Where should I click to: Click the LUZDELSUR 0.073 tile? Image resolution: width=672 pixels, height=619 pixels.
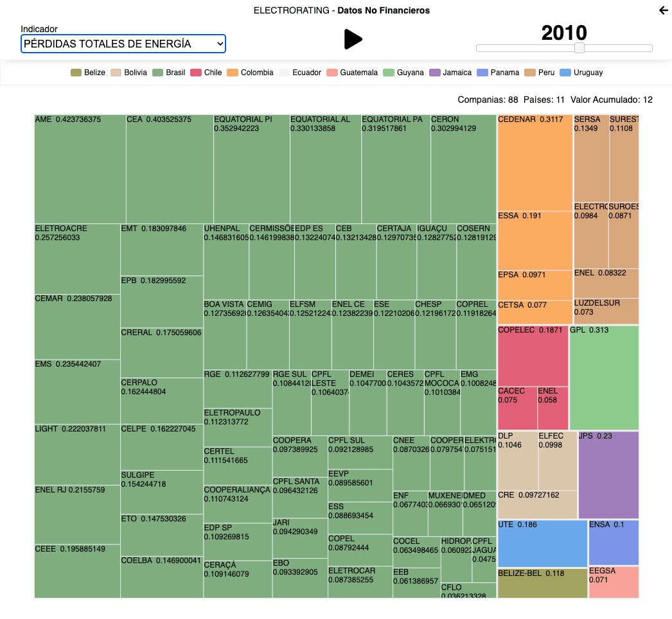pos(606,311)
